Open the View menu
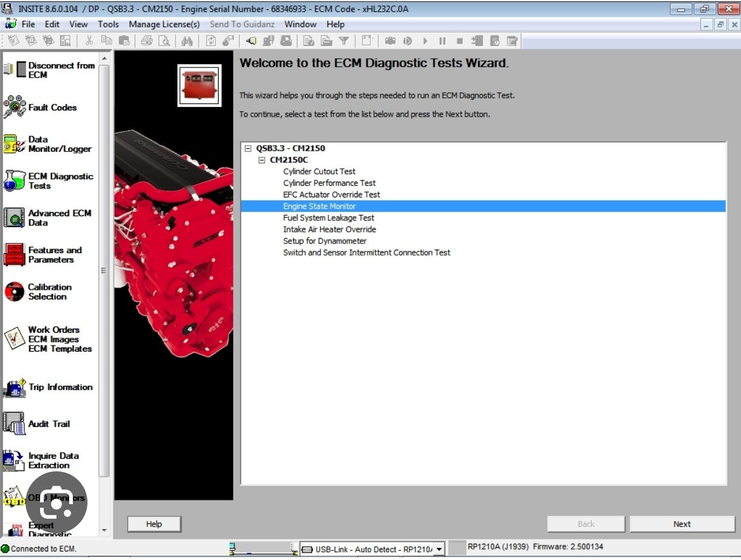Image resolution: width=741 pixels, height=560 pixels. point(78,24)
